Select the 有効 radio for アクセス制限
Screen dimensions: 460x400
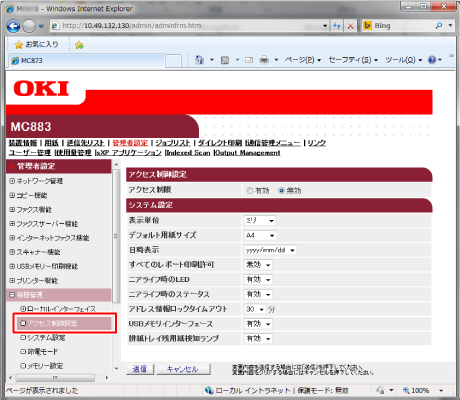(x=250, y=191)
